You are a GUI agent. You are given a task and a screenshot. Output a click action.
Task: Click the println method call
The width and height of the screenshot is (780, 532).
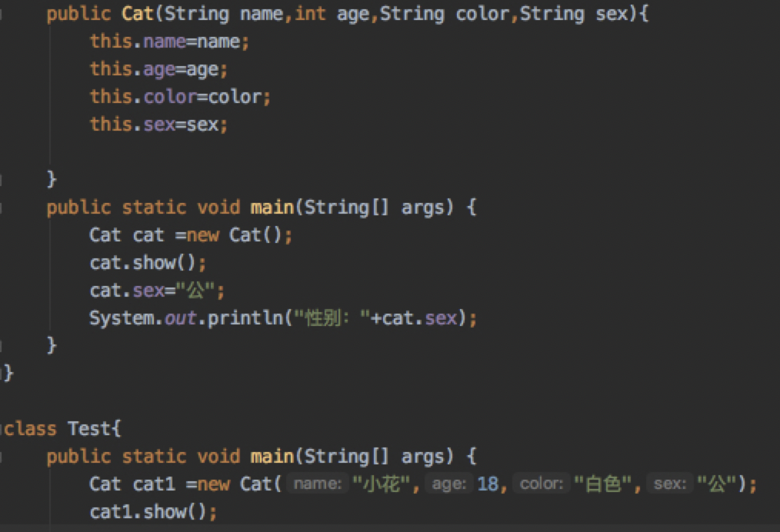pyautogui.click(x=246, y=318)
